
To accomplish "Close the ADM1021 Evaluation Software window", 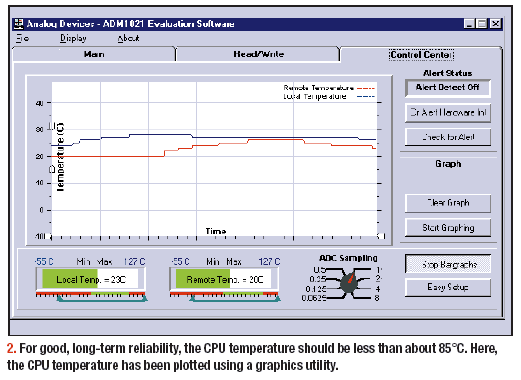I will tap(496, 24).
